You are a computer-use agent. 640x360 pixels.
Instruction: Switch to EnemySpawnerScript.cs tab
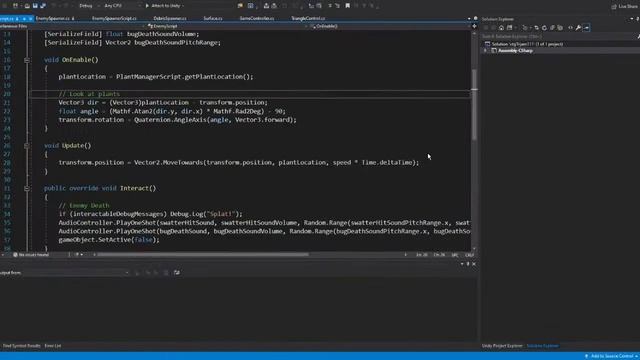point(114,19)
